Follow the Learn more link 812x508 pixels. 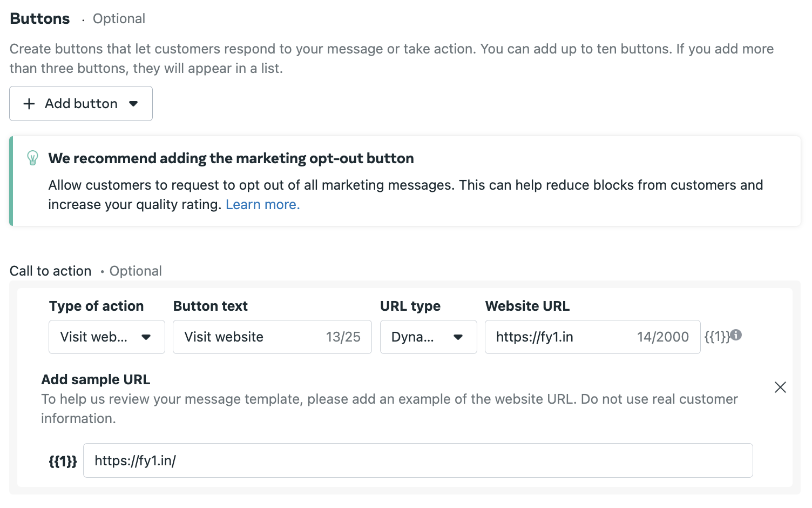coord(262,205)
